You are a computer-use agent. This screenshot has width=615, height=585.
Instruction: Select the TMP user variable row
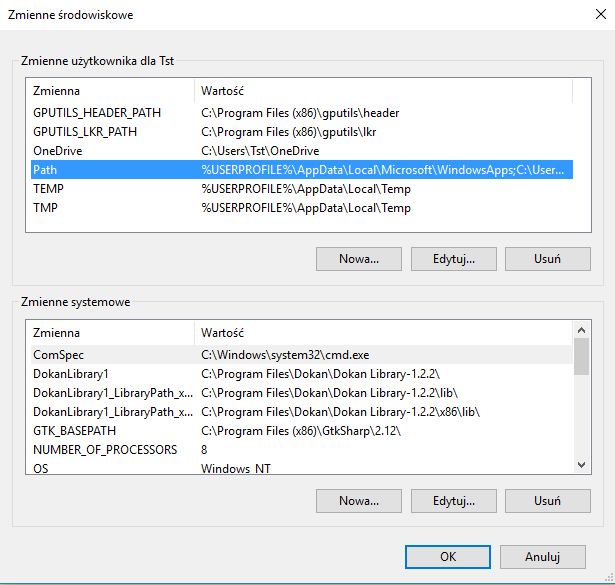coord(302,208)
